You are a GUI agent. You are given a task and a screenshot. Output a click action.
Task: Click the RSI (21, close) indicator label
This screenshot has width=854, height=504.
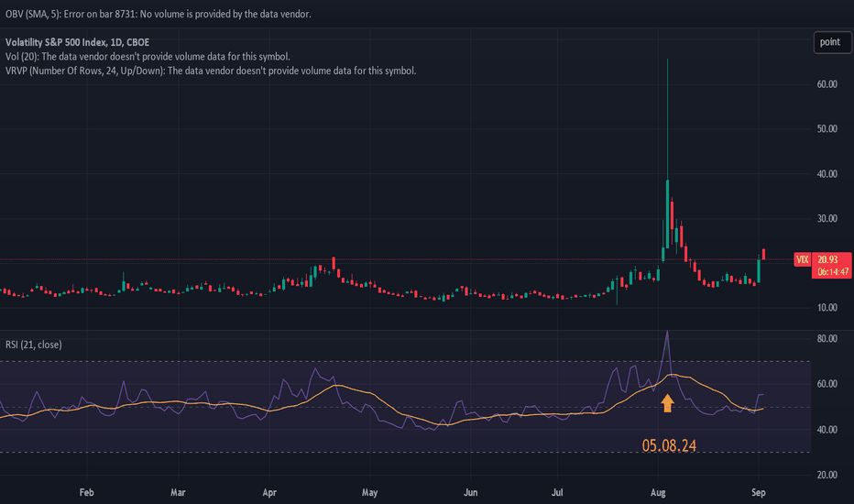[34, 345]
